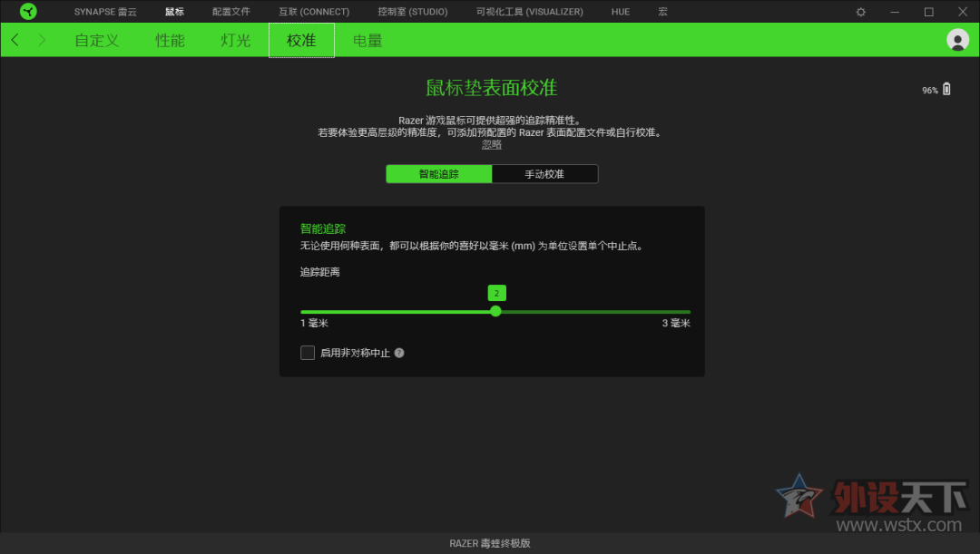Switch to the 电量 tab
The height and width of the screenshot is (554, 980).
pyautogui.click(x=367, y=40)
